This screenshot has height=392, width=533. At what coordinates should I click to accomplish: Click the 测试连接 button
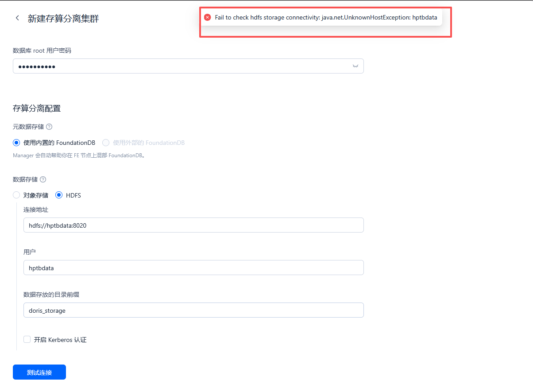pyautogui.click(x=39, y=372)
